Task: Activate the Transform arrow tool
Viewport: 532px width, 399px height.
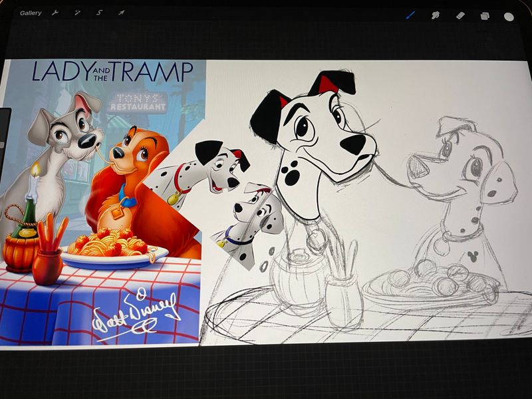Action: click(x=121, y=13)
